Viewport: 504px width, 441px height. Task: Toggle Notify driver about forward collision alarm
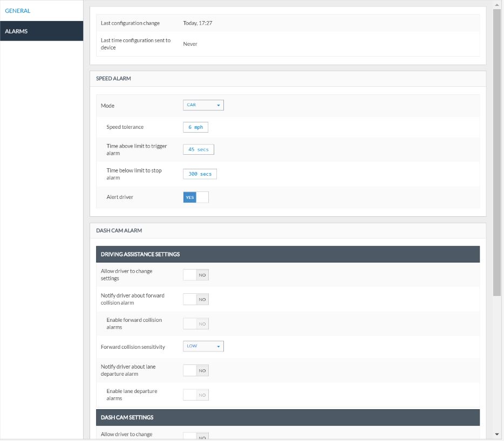[196, 299]
